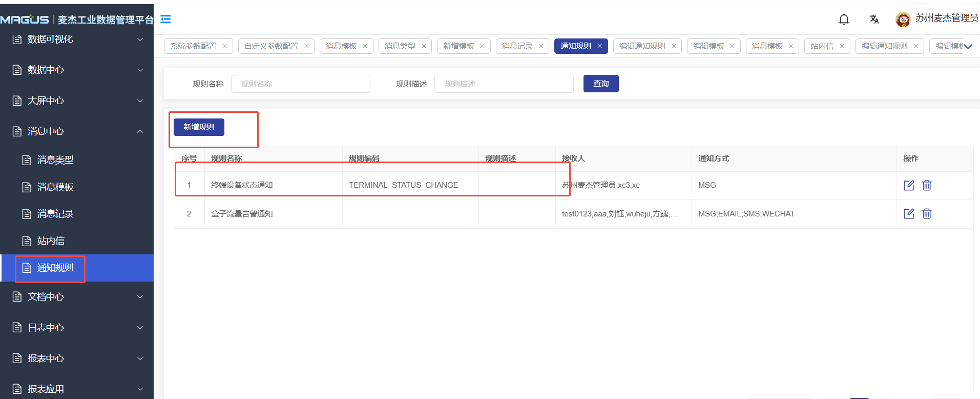Screen dimensions: 980x399
Task: Open the language translation icon
Action: [874, 19]
